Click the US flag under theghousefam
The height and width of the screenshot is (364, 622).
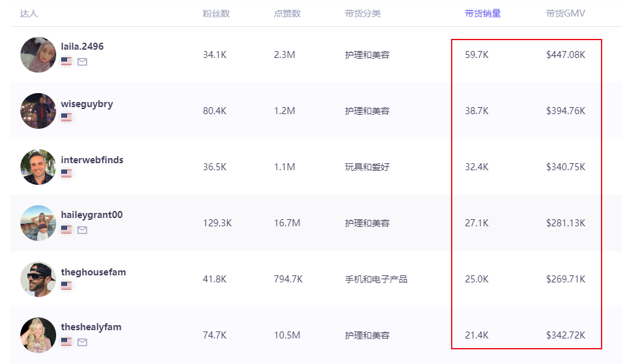click(x=66, y=286)
